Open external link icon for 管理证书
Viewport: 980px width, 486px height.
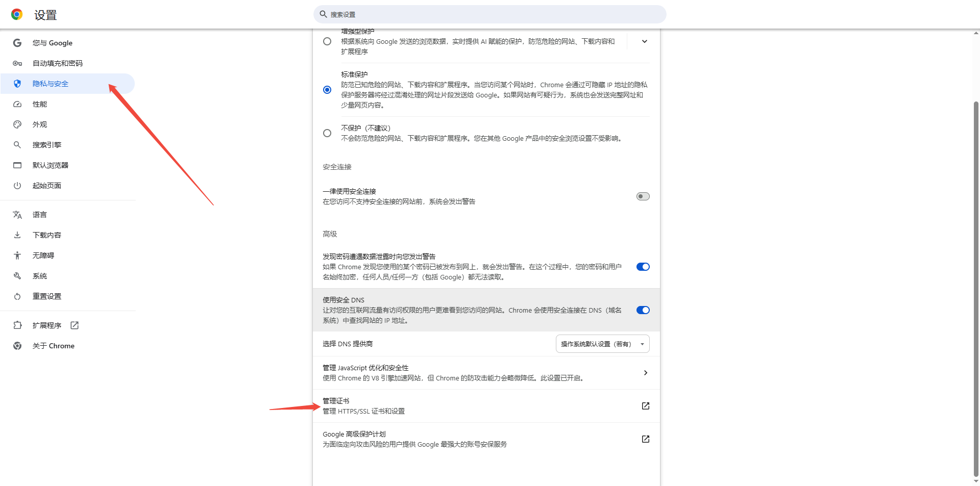pos(645,406)
